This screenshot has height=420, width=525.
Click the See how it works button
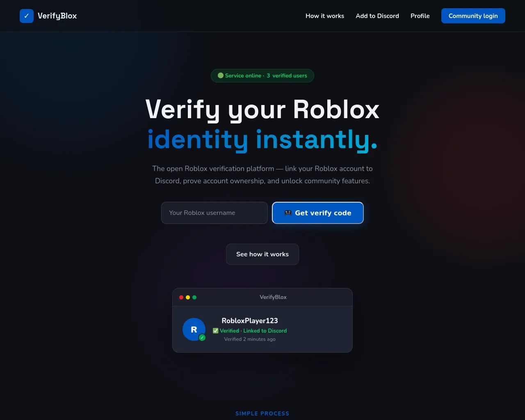tap(262, 254)
